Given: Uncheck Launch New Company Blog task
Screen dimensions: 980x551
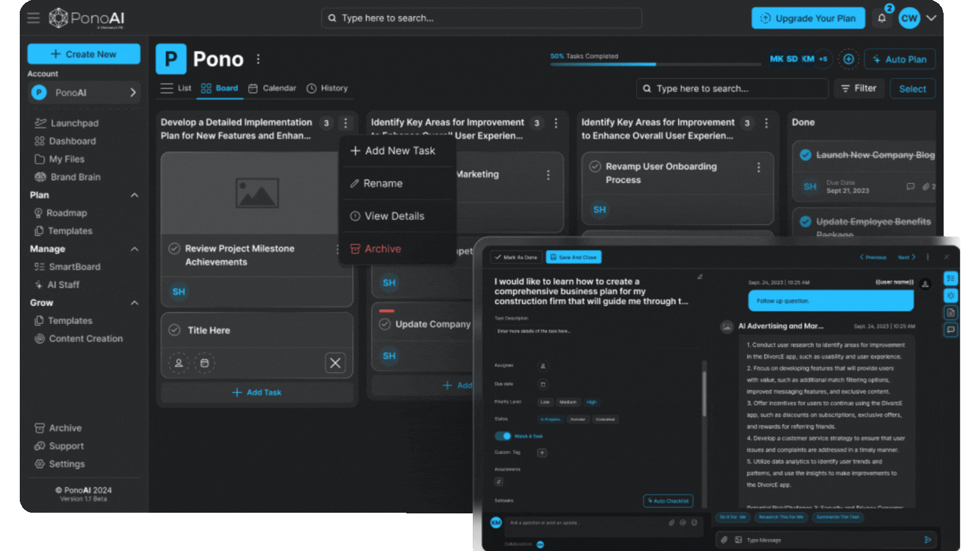Looking at the screenshot, I should pyautogui.click(x=805, y=155).
